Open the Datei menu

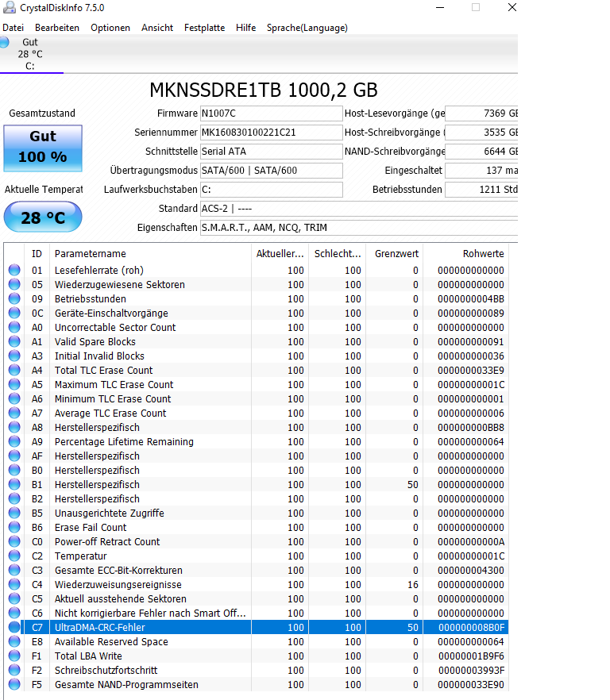pos(13,28)
